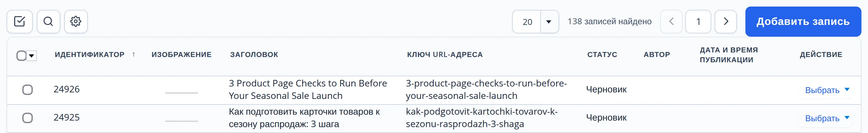Check the box for record 24926
Viewport: 868px width, 133px height.
click(x=27, y=90)
